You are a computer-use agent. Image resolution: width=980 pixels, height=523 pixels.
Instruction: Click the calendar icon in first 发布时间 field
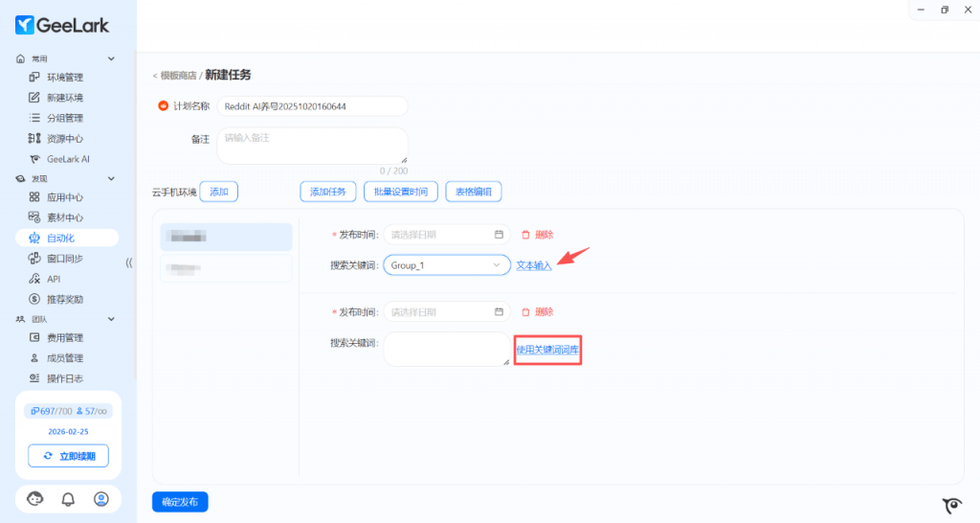coord(499,235)
